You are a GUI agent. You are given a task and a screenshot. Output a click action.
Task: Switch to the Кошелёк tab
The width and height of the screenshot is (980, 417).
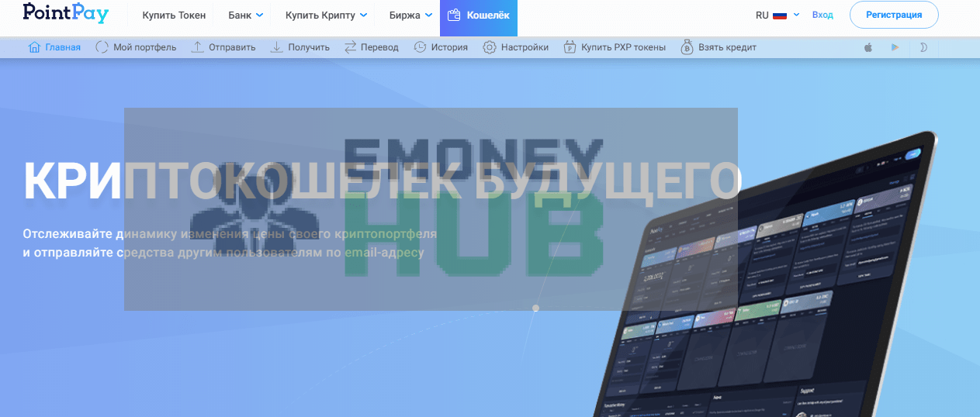(479, 17)
